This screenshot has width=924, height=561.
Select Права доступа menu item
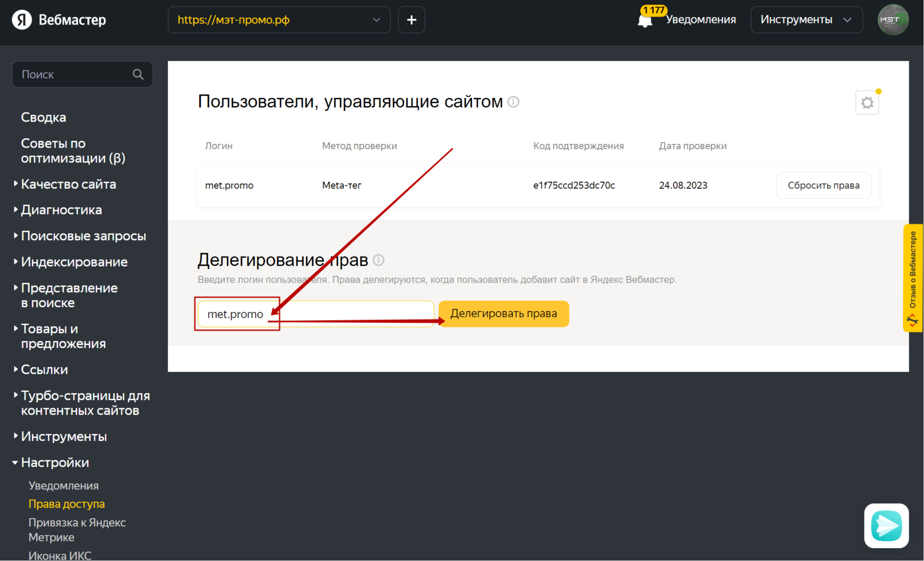66,504
